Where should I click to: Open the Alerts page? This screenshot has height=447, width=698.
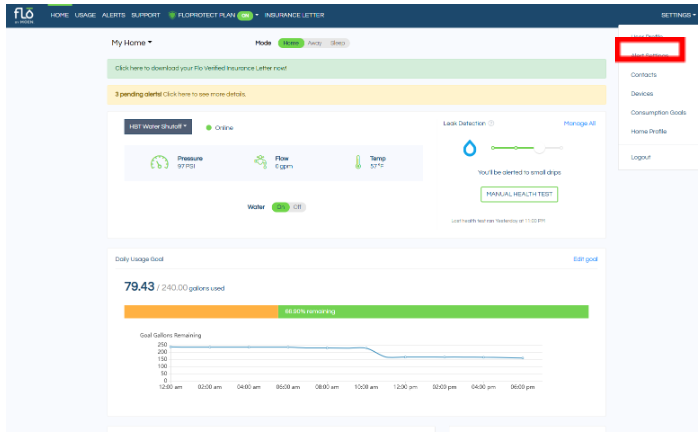[x=114, y=15]
